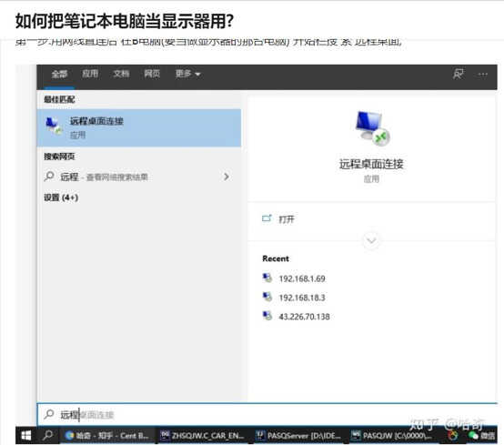Click the Windows Start button
The width and height of the screenshot is (504, 445).
26,436
